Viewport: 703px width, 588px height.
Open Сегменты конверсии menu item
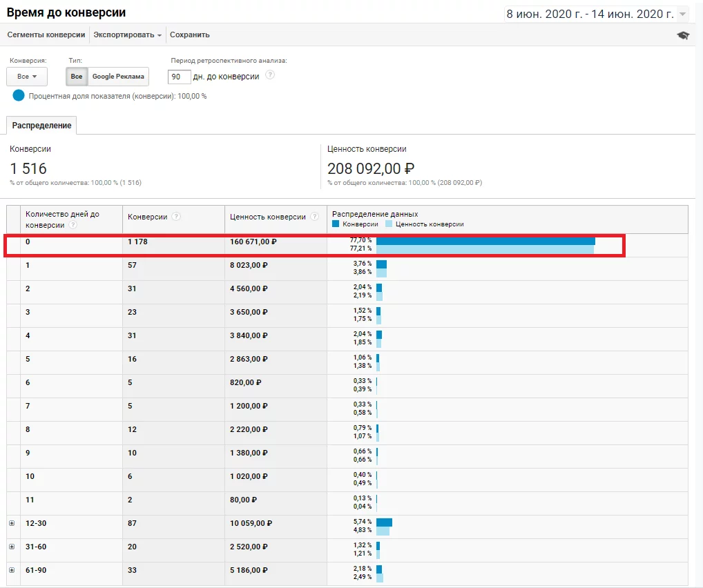point(46,35)
